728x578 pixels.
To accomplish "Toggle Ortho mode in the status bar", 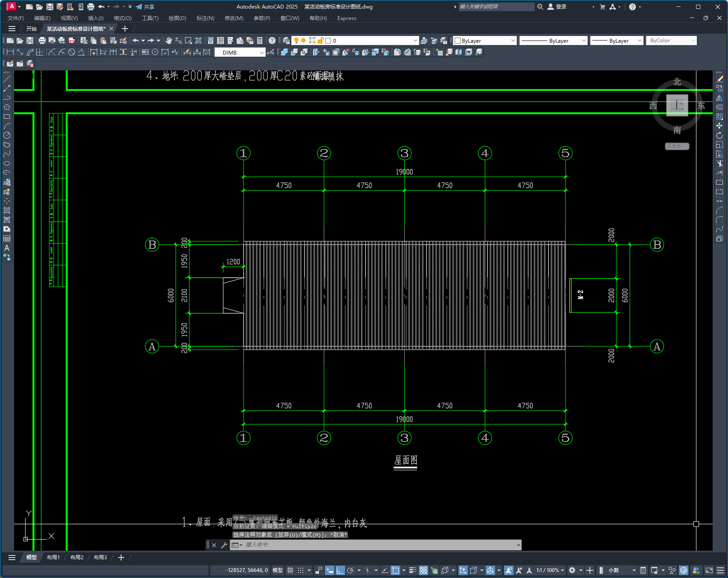I will click(x=340, y=570).
